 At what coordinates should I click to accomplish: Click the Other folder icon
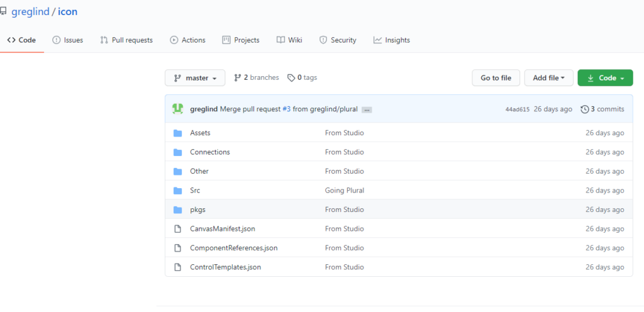(177, 171)
